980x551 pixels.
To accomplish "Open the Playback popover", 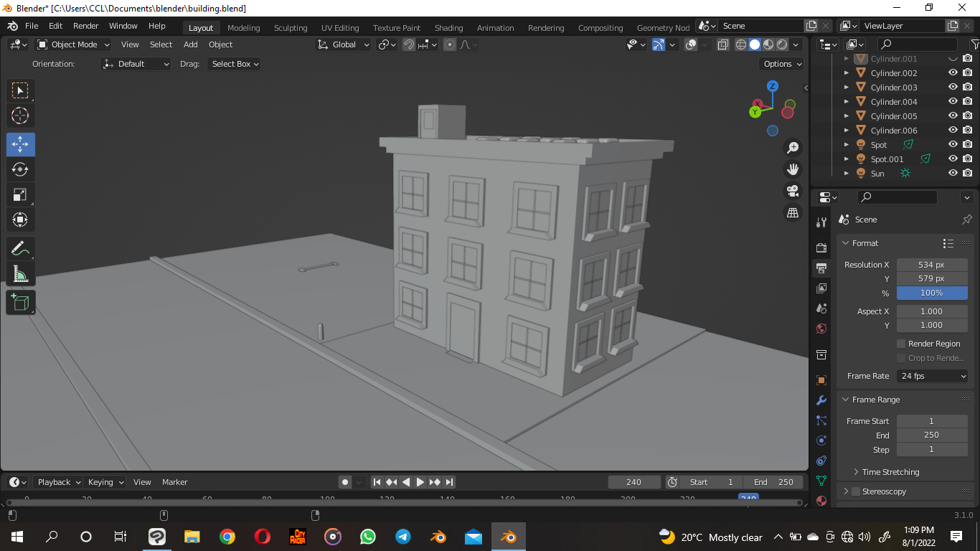I will coord(58,482).
